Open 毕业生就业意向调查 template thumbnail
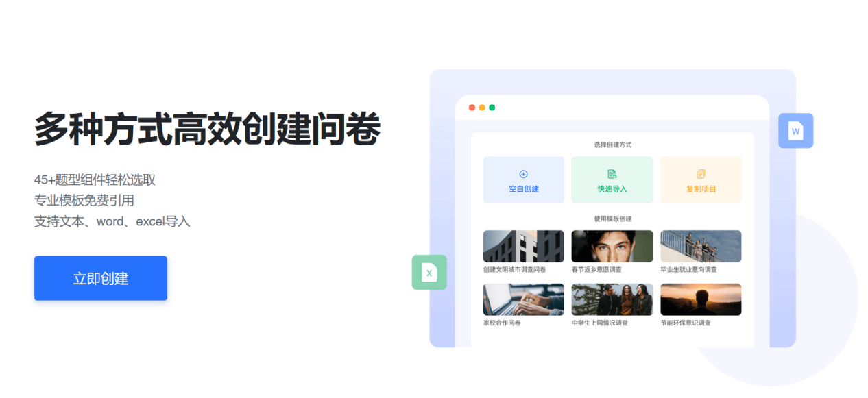 [x=701, y=246]
